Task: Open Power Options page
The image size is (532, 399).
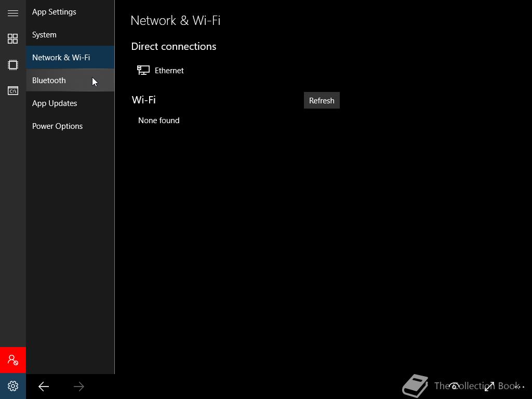Action: point(70,126)
